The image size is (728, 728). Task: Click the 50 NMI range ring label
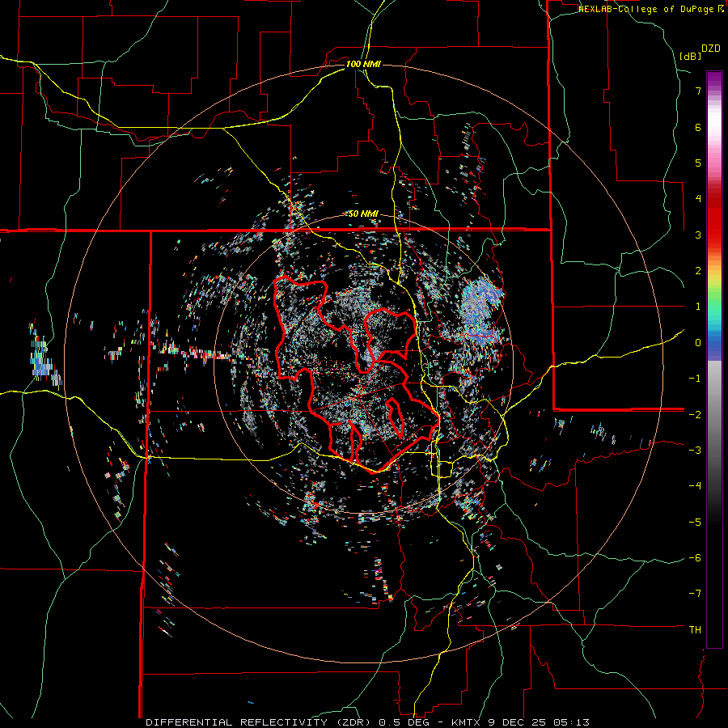(x=363, y=214)
